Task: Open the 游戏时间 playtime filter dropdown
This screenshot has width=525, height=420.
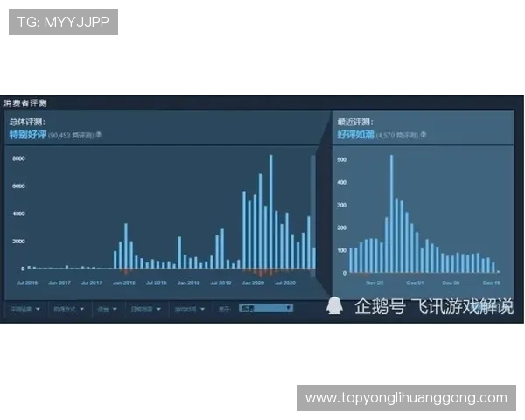Action: pos(189,309)
